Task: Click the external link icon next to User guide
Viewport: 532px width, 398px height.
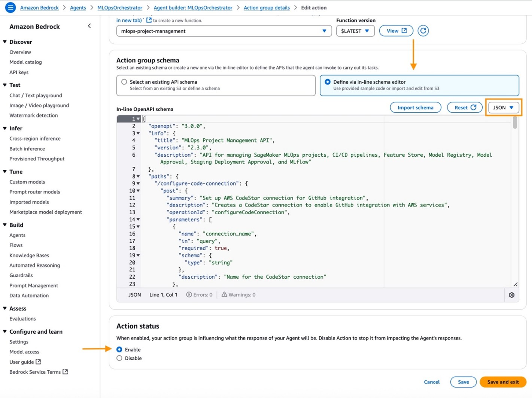Action: [x=39, y=362]
